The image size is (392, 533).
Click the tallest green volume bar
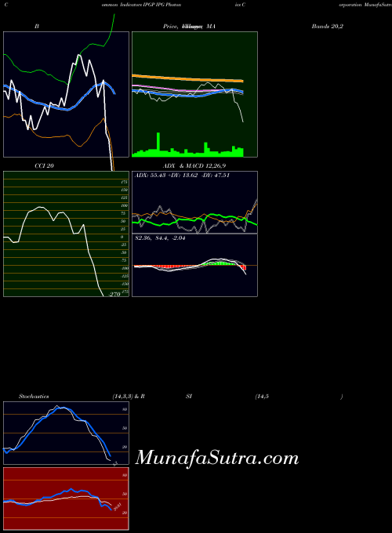pos(158,145)
